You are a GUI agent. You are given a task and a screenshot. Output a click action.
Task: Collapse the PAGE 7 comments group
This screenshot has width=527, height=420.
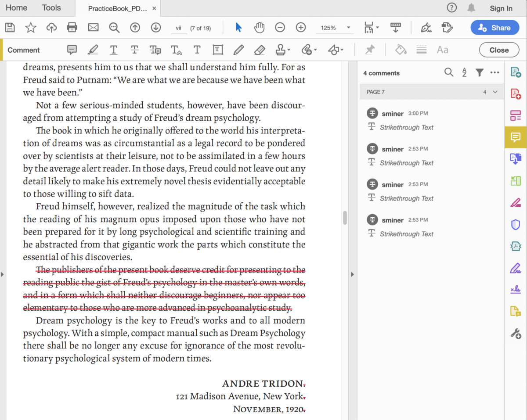pyautogui.click(x=495, y=92)
